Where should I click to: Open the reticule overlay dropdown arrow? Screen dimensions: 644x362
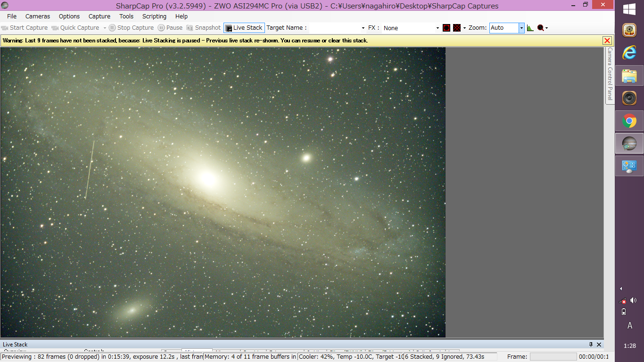coord(464,28)
